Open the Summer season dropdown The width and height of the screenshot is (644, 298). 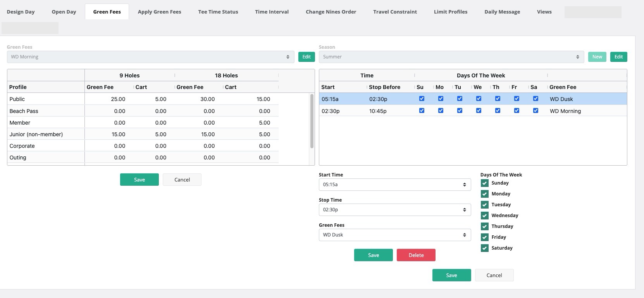tap(451, 57)
